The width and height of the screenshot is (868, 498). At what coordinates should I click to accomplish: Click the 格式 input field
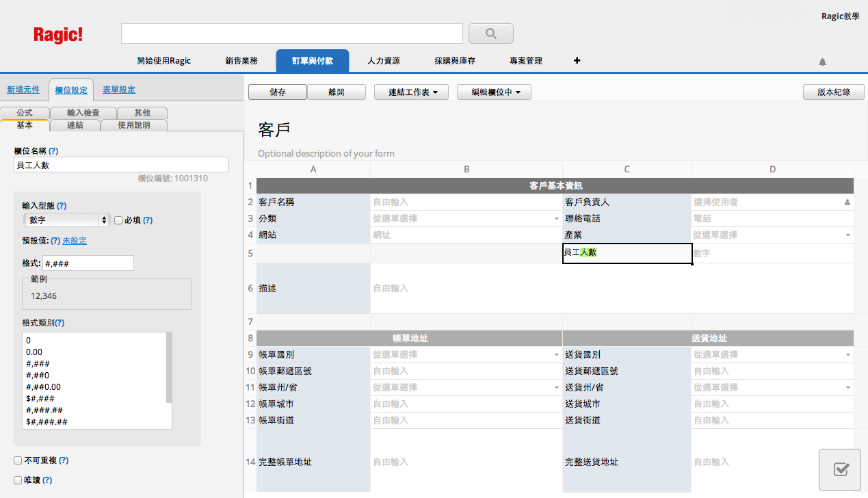pos(88,263)
